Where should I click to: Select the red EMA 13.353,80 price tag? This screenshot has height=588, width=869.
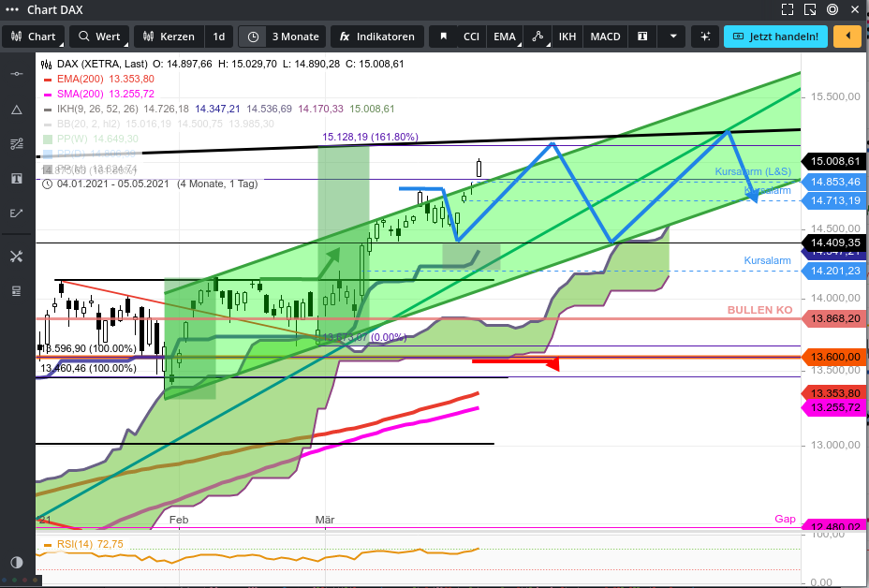834,393
